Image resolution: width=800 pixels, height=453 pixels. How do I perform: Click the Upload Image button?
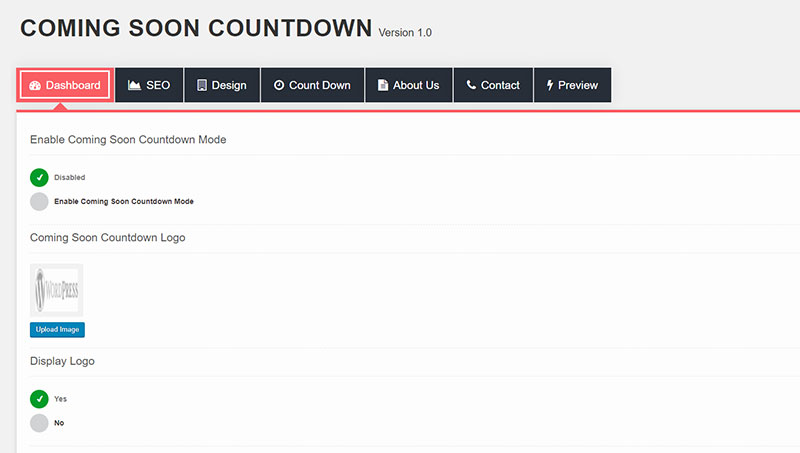(x=57, y=330)
